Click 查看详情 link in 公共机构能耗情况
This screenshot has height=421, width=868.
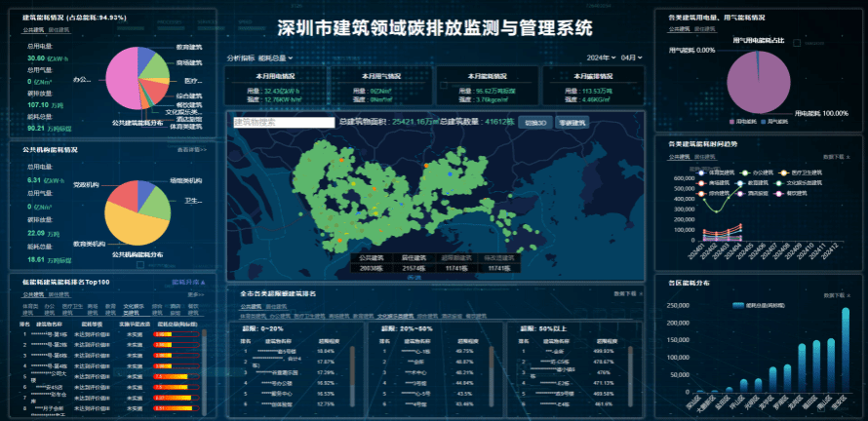tap(191, 150)
